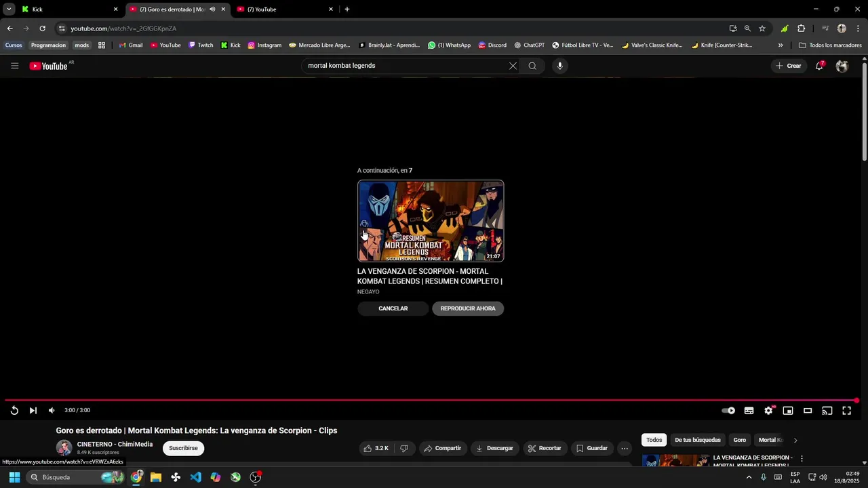
Task: Skip to the next video
Action: (33, 410)
